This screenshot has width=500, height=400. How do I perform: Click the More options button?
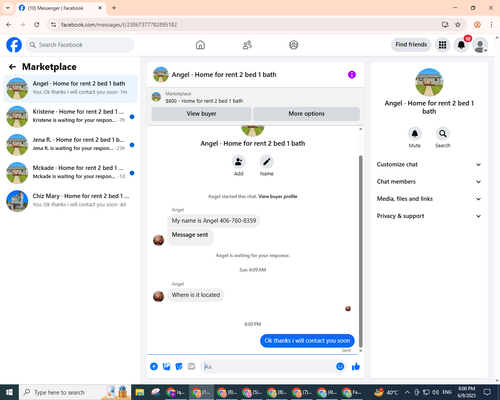pos(306,114)
